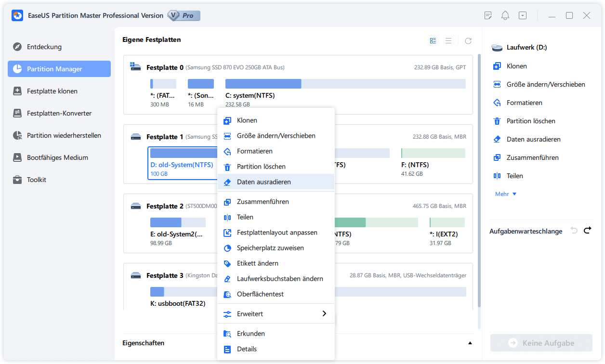Click the Festplatte 0 disk icon
Viewport: 605px width, 364px height.
(136, 67)
